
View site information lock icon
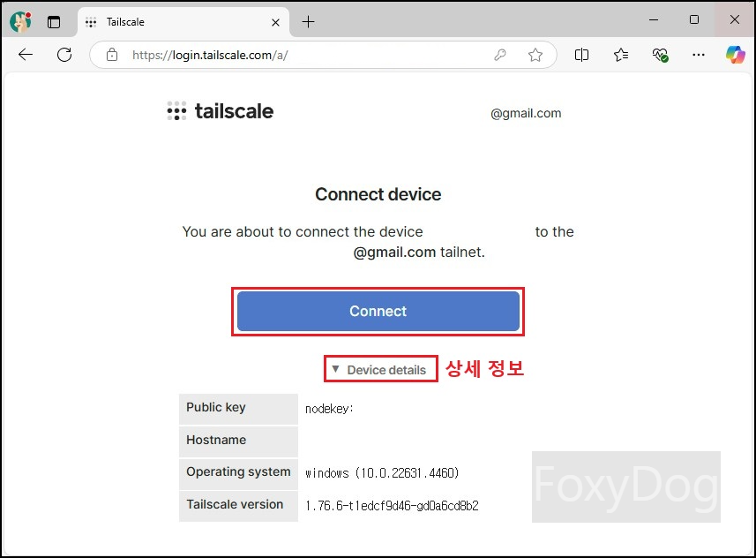coord(112,55)
